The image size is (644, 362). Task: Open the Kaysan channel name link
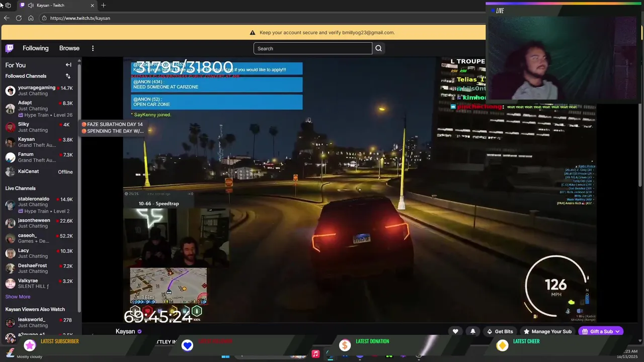click(x=125, y=331)
